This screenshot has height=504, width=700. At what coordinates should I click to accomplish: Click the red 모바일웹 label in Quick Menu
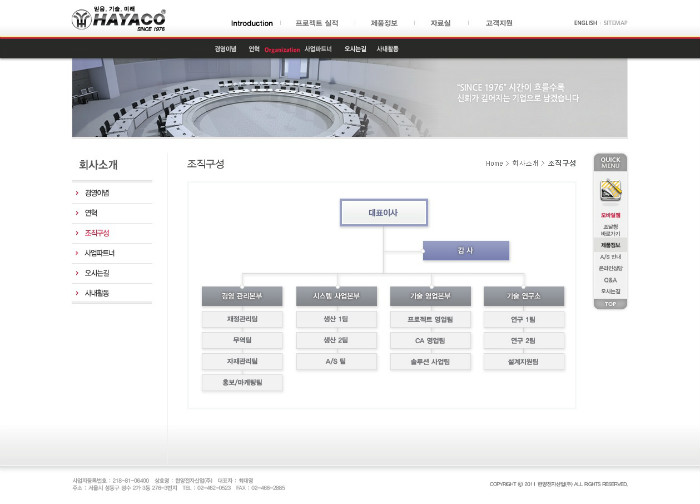610,215
